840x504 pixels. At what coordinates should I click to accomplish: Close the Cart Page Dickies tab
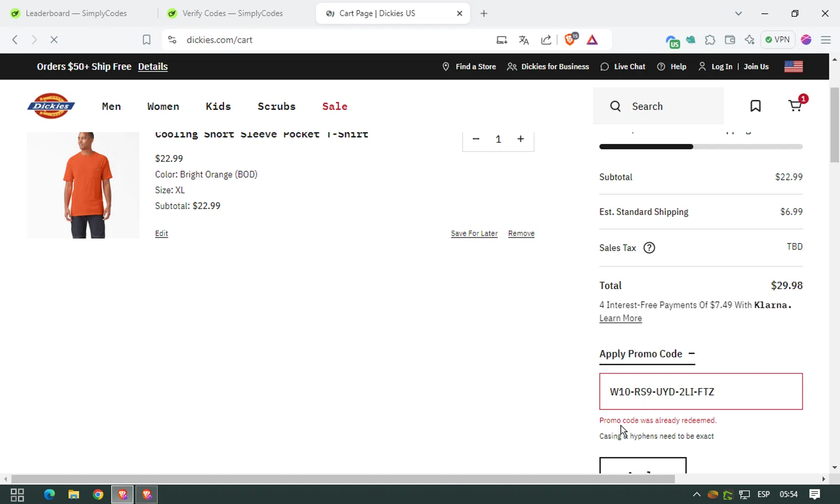tap(460, 13)
